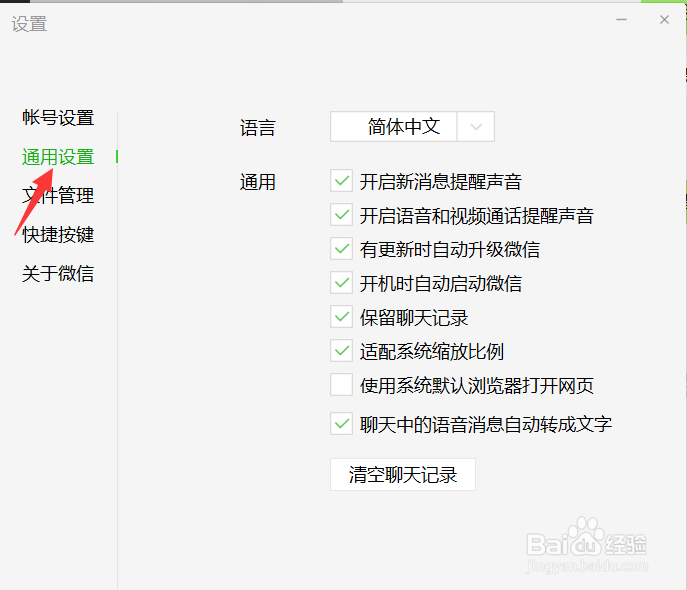687x590 pixels.
Task: Toggle 开机时自动启动微信 checkbox
Action: click(341, 283)
